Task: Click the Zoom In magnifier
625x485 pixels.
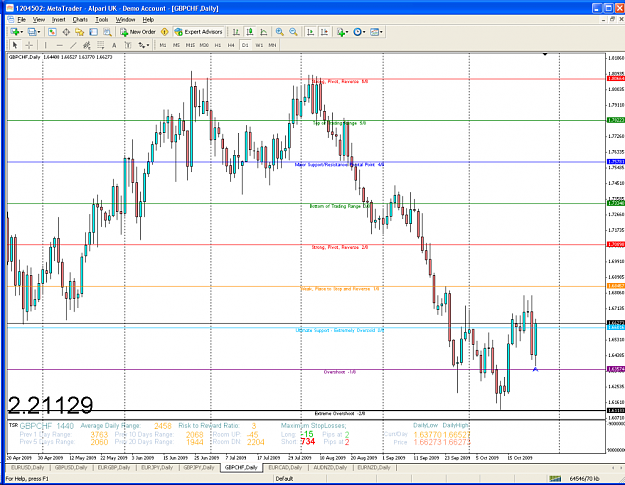Action: click(x=280, y=32)
